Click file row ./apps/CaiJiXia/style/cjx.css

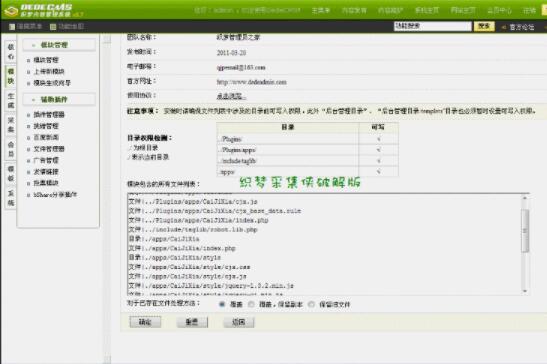point(189,267)
